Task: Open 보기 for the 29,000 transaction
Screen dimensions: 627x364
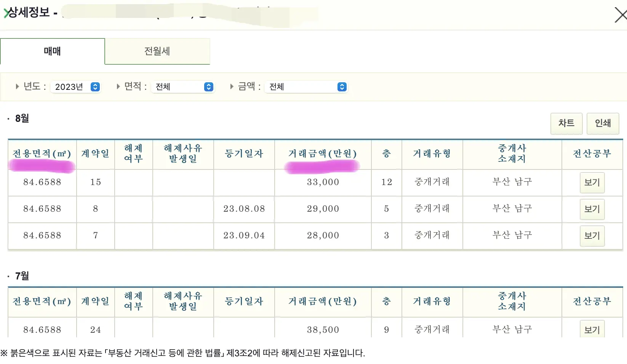Action: 592,209
